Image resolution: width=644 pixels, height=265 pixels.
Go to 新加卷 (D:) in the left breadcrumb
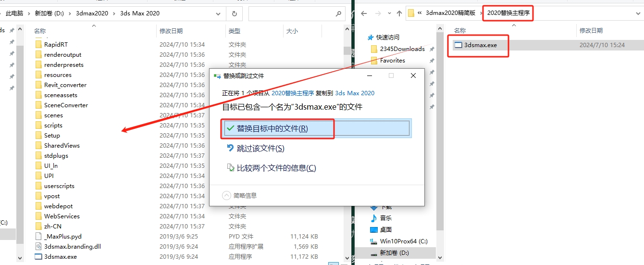(50, 13)
